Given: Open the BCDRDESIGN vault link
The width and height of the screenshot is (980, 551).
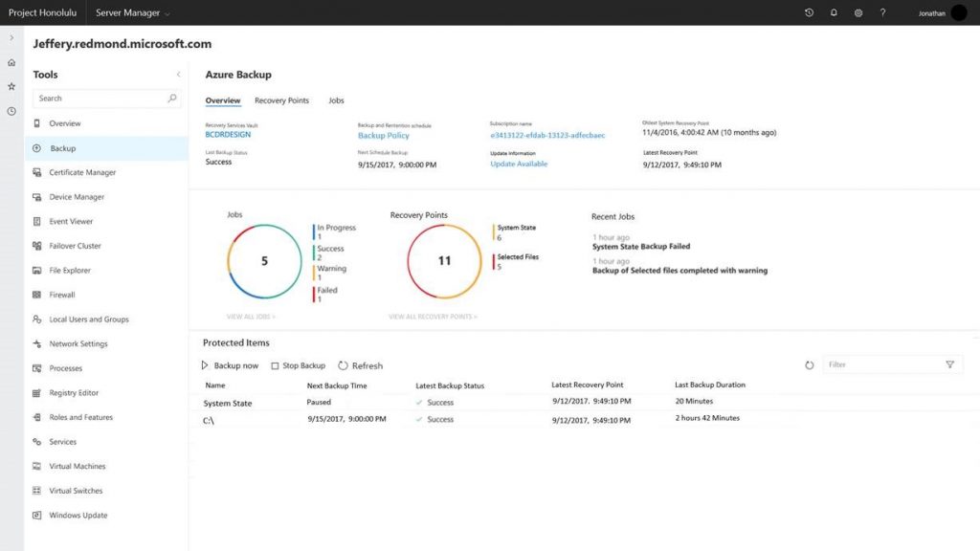Looking at the screenshot, I should 228,135.
